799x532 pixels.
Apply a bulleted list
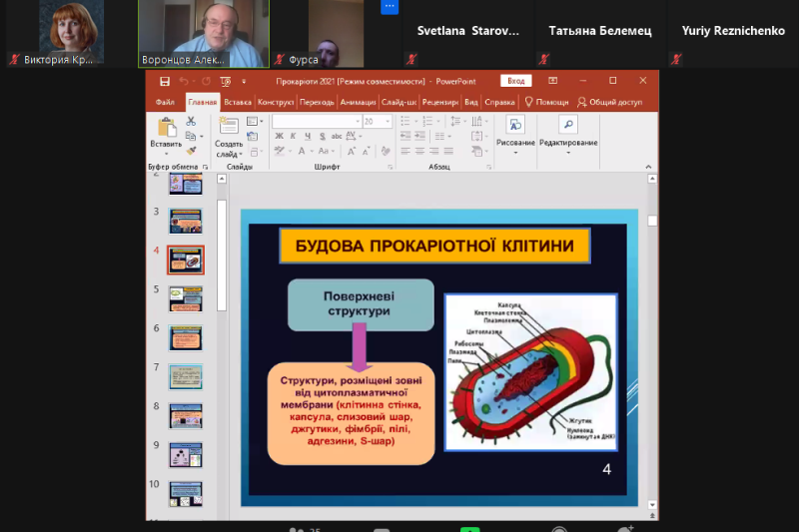click(405, 121)
